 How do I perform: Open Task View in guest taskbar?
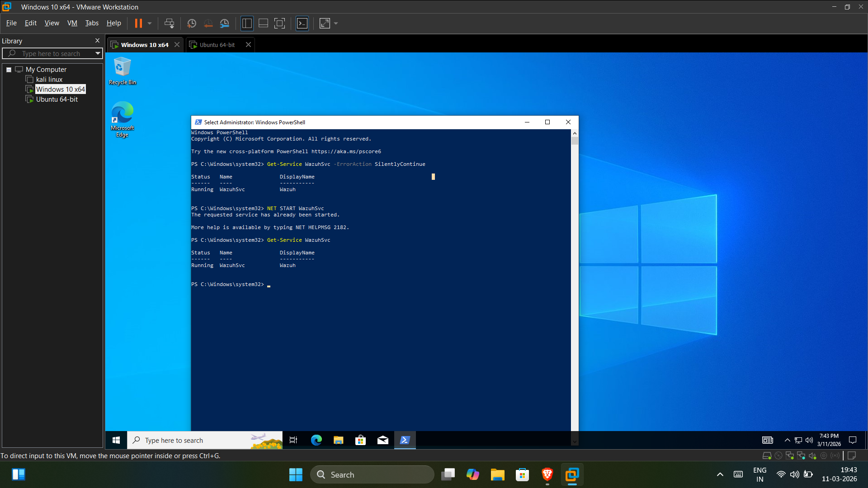[293, 440]
